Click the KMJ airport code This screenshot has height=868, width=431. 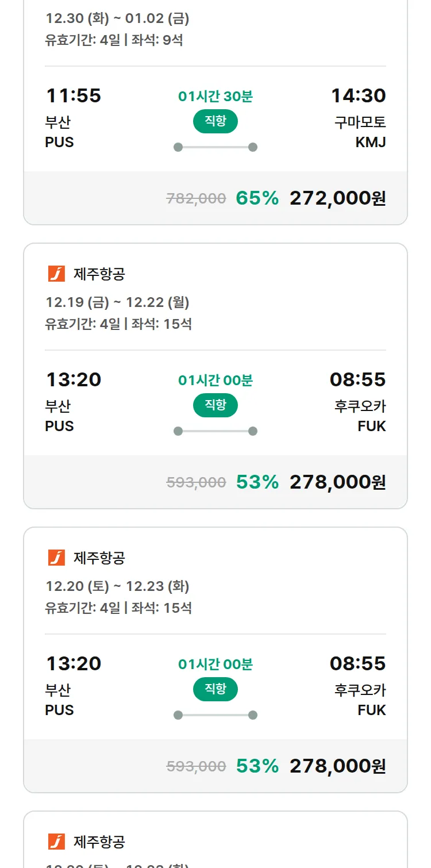[x=370, y=142]
